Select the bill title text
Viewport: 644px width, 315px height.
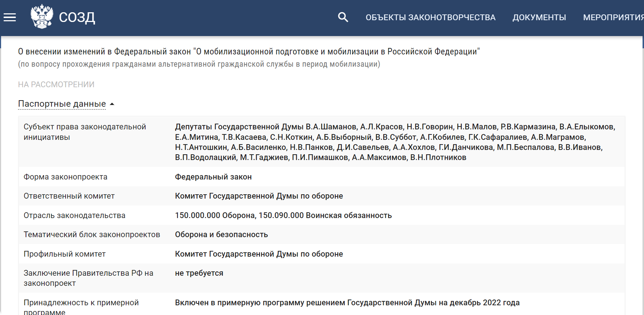249,52
